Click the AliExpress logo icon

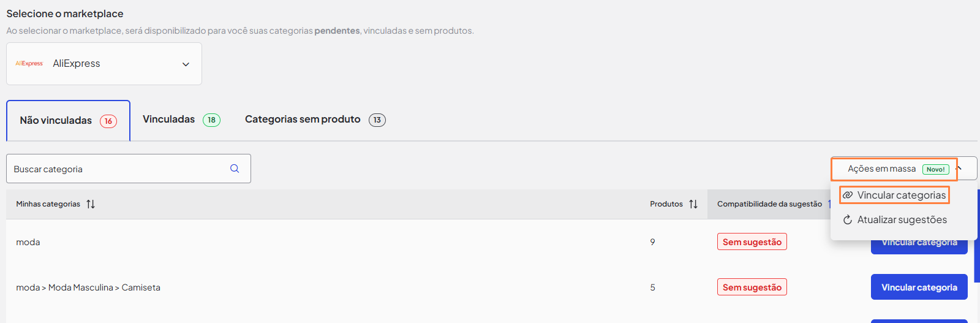(29, 63)
